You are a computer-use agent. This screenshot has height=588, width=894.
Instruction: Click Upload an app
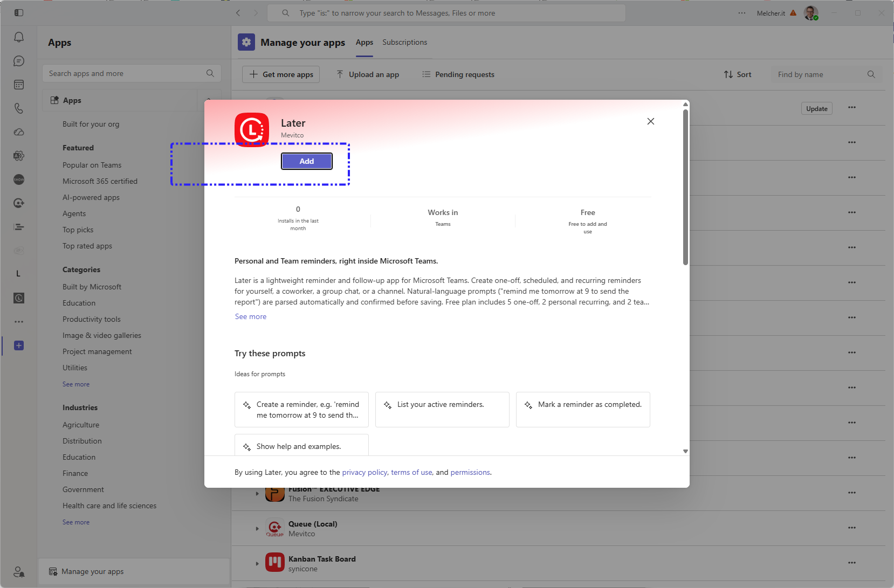[368, 74]
